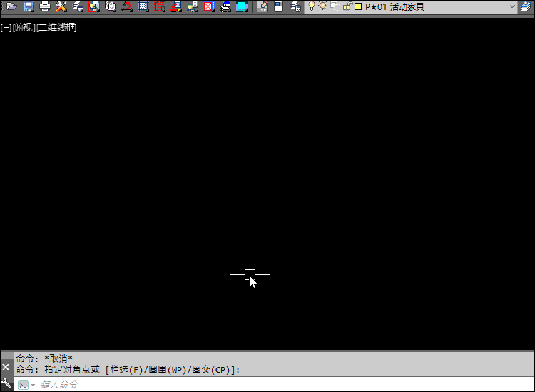Screen dimensions: 535x392
Task: Toggle the layer lock padlock icon
Action: 346,6
